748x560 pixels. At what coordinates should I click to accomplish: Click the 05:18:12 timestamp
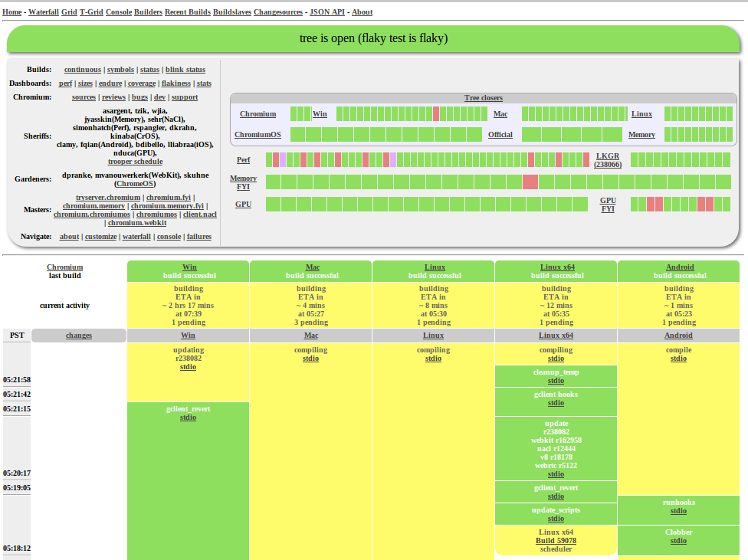point(17,548)
